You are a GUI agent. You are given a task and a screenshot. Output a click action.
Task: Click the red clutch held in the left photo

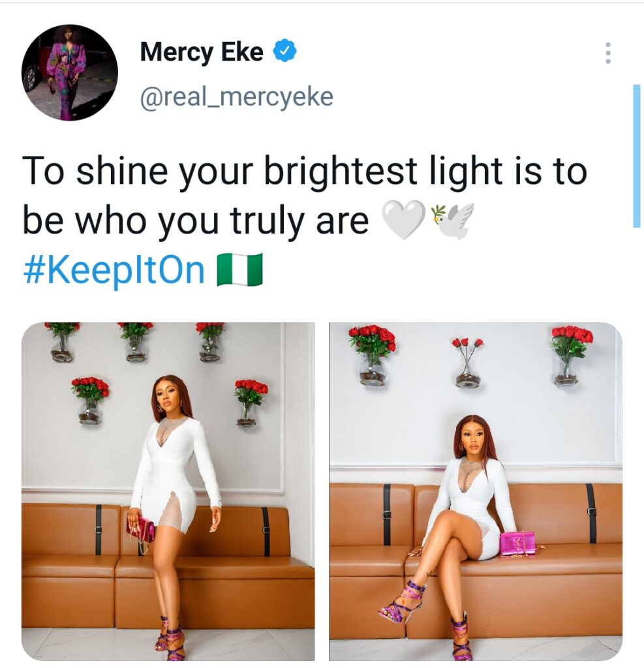pyautogui.click(x=142, y=529)
